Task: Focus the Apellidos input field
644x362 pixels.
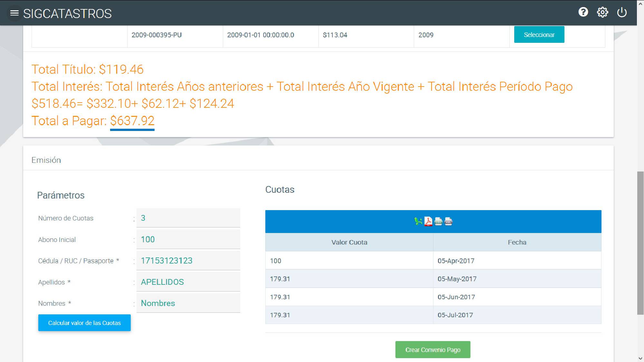Action: coord(188,282)
